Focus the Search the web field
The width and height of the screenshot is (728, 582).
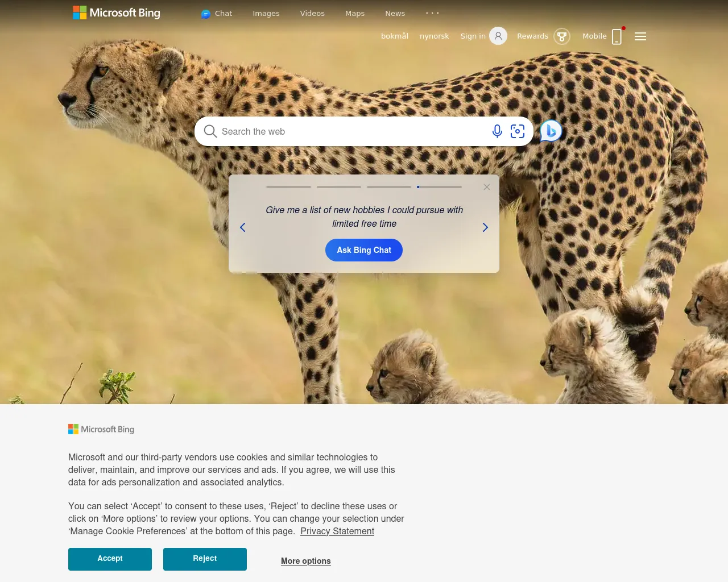click(x=353, y=131)
